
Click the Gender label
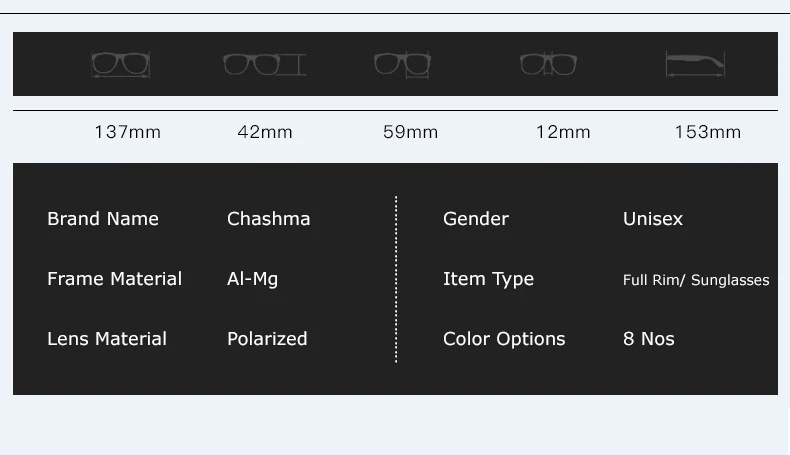click(x=476, y=219)
